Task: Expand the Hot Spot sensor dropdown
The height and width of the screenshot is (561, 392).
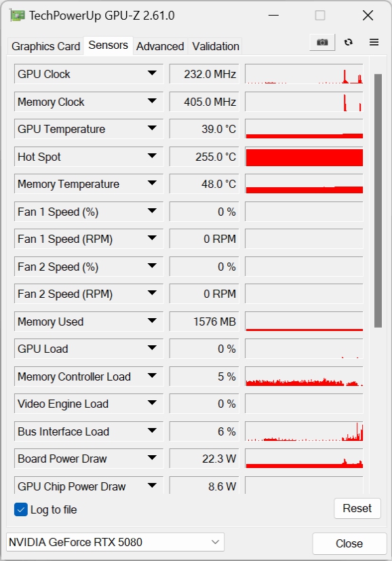Action: point(152,156)
